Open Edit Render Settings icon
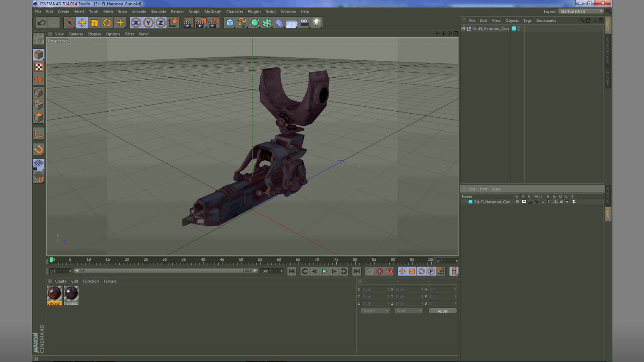 [213, 23]
